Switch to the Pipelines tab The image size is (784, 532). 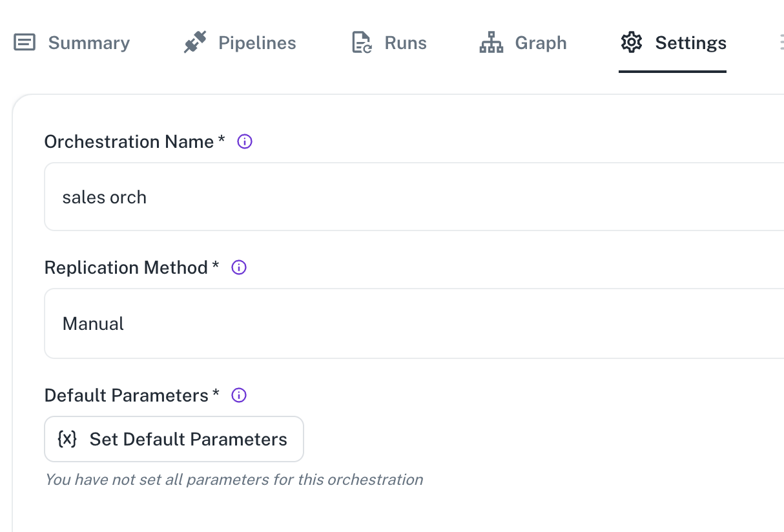[240, 43]
